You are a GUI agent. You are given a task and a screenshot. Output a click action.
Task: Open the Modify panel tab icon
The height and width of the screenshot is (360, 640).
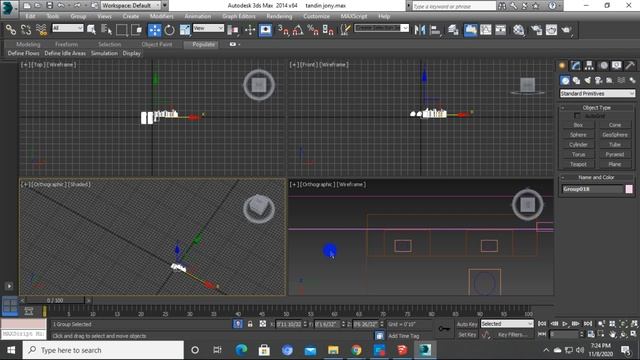[x=576, y=65]
